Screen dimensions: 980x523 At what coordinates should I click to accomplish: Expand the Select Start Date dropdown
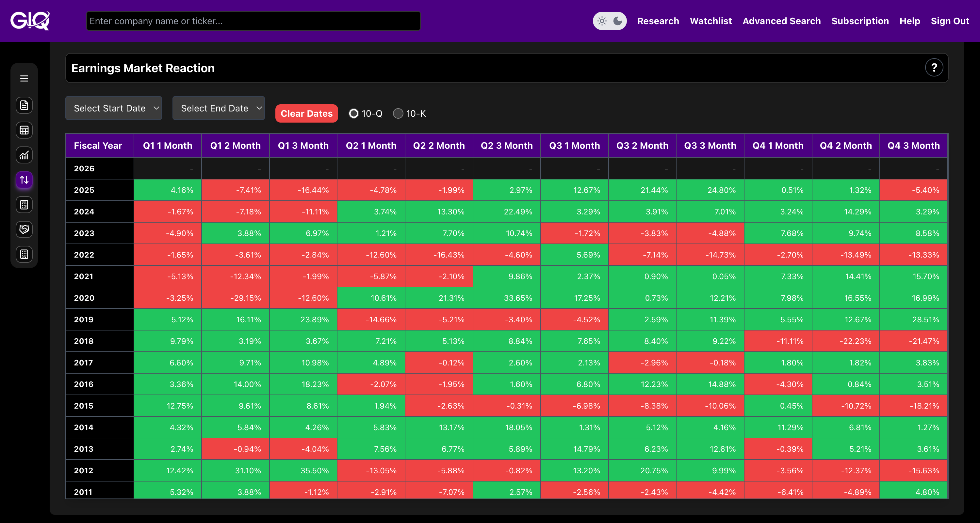click(114, 108)
